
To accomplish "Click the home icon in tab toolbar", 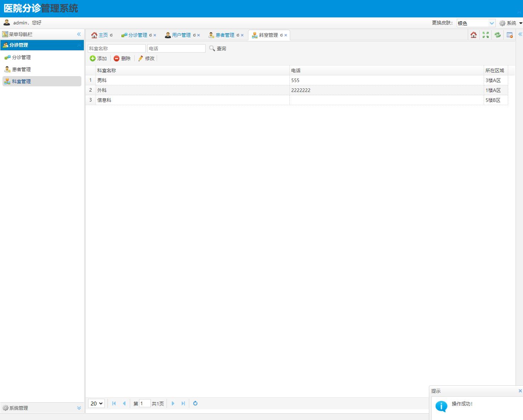I will [x=473, y=35].
